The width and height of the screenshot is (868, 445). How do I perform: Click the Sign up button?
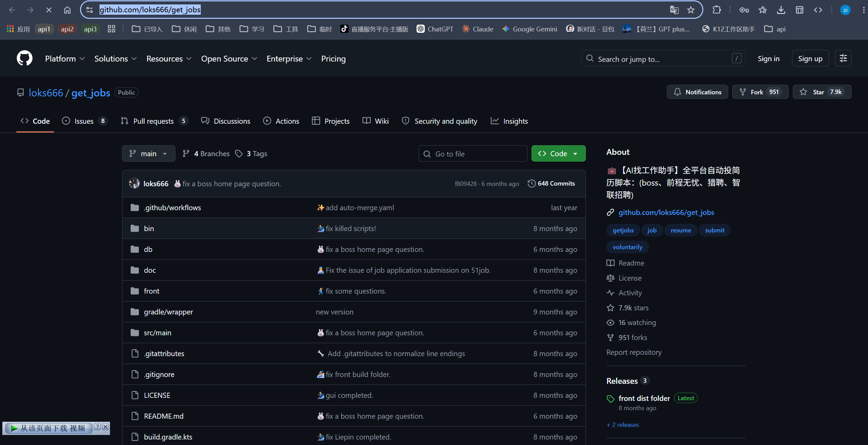(810, 58)
